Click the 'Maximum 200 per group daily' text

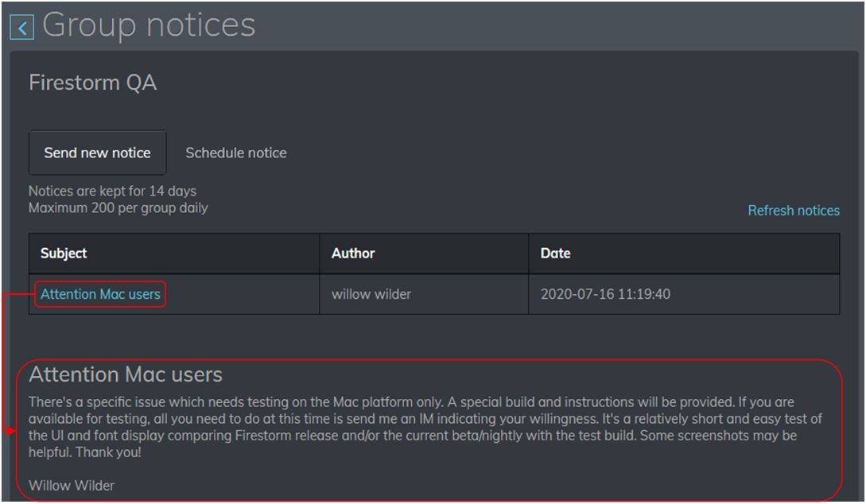118,207
